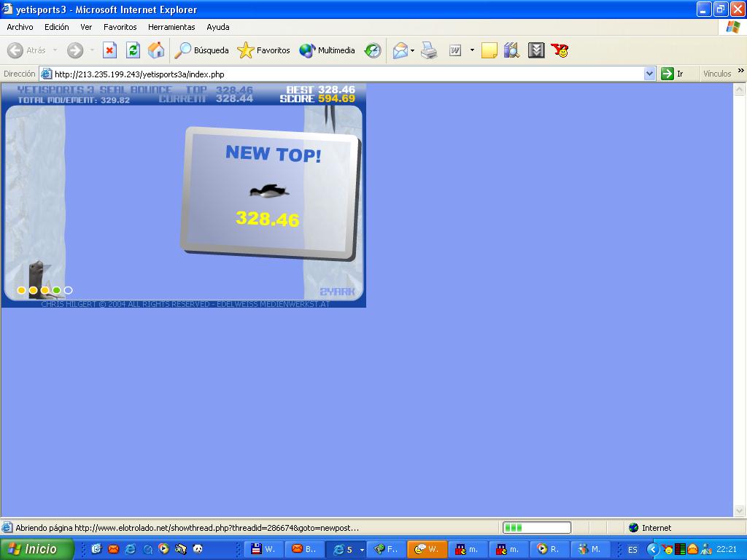Image resolution: width=747 pixels, height=560 pixels.
Task: Open the quick launch orange mail icon
Action: (x=113, y=549)
